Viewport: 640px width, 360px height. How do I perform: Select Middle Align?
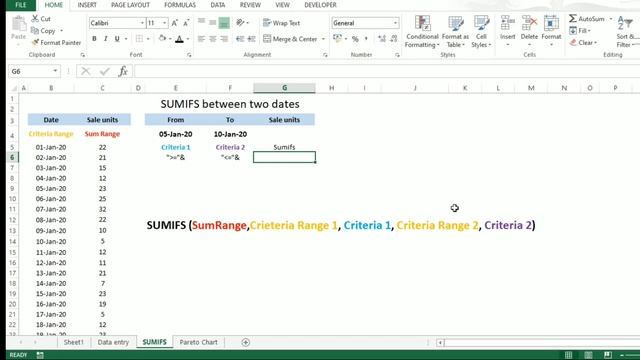pos(213,22)
